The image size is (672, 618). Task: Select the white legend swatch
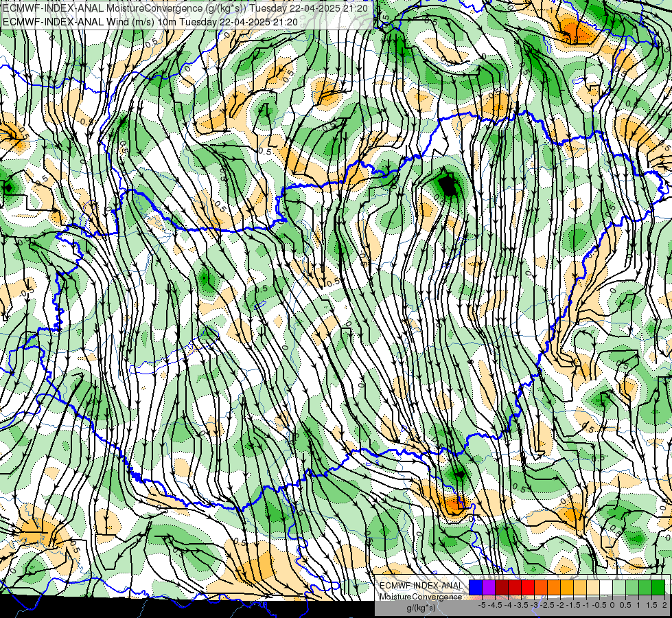[x=606, y=588]
